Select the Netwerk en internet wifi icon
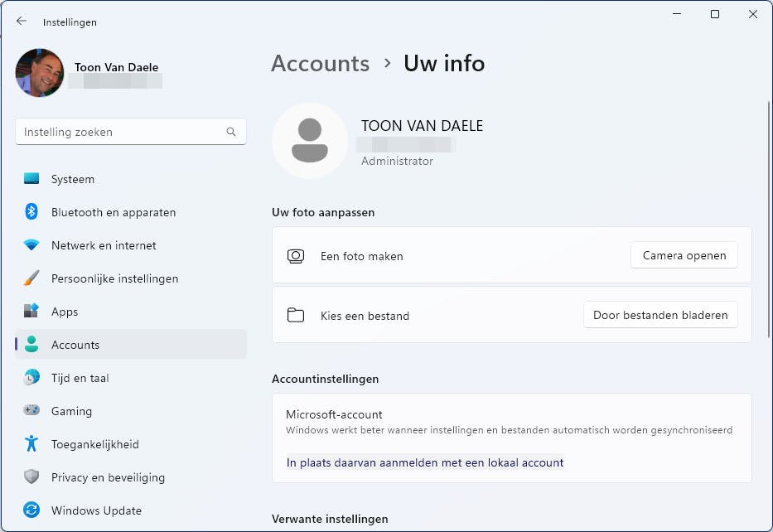The image size is (773, 532). coord(31,245)
